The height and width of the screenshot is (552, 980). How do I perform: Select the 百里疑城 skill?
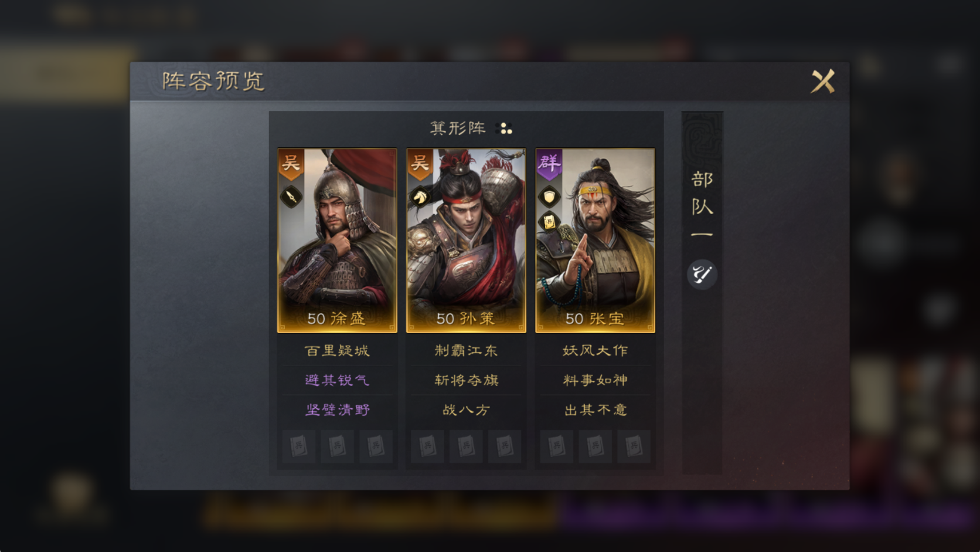[x=337, y=351]
